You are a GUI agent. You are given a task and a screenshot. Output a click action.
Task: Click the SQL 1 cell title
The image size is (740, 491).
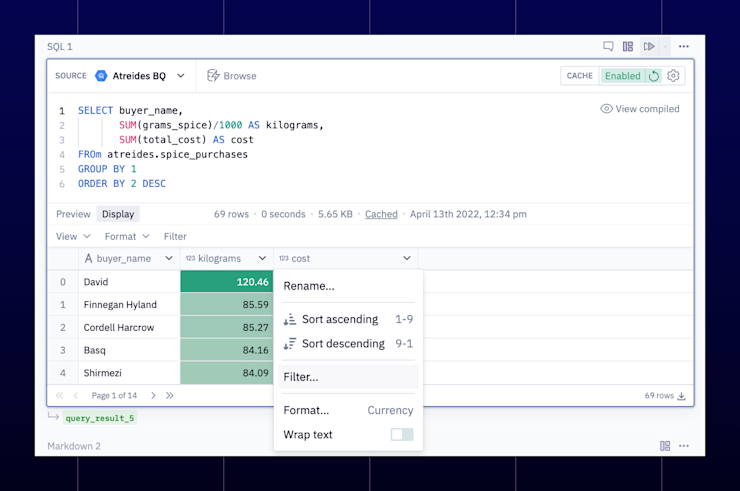pyautogui.click(x=60, y=46)
